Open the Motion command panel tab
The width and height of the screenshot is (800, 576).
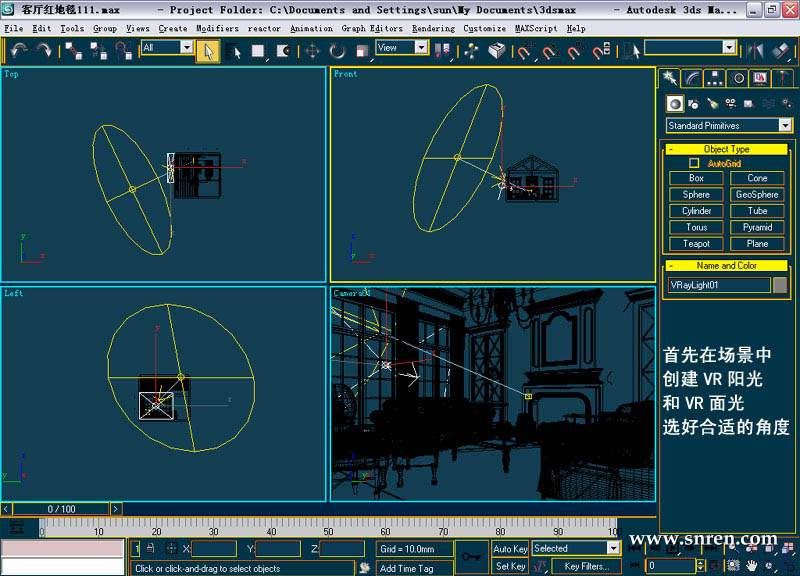[738, 78]
